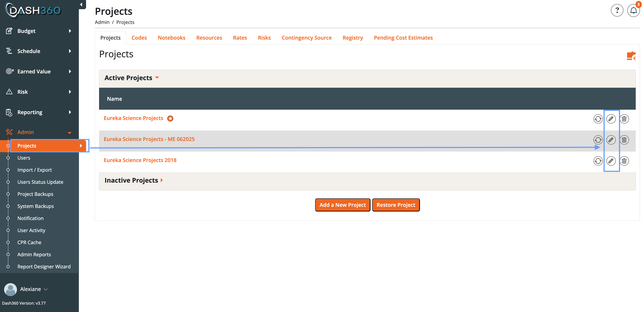Click the help question mark icon
This screenshot has width=644, height=312.
point(617,11)
